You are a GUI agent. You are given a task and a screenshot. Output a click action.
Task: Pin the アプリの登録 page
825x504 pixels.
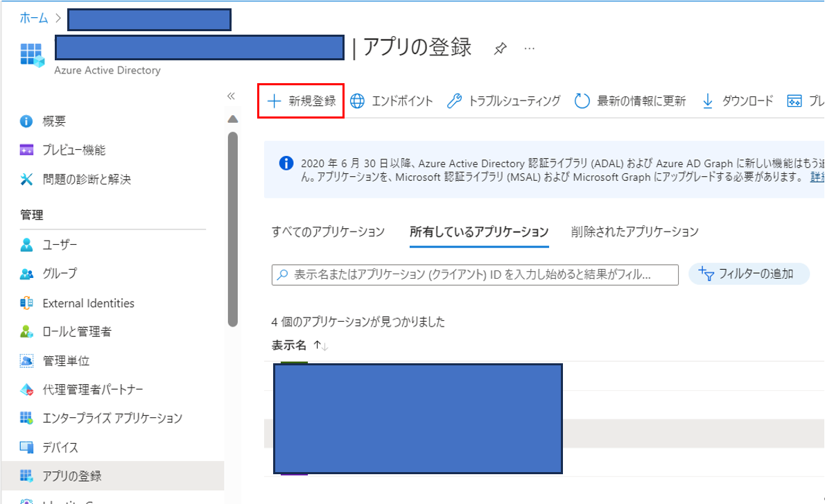pos(500,49)
